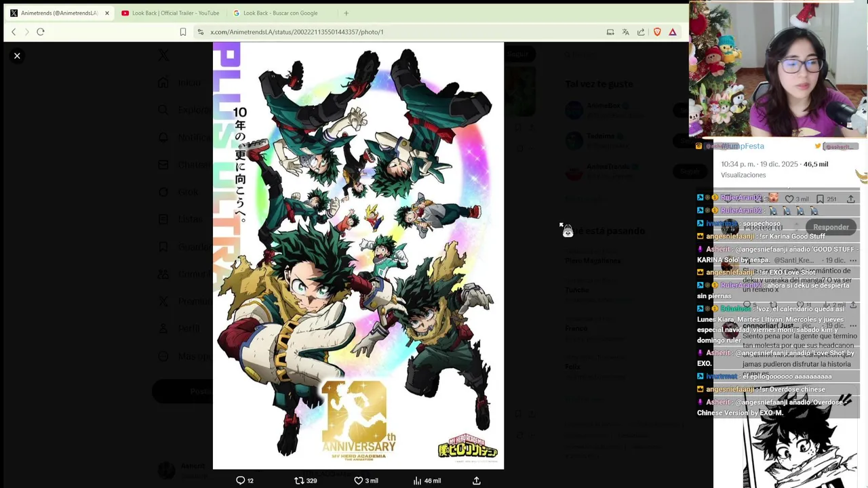The width and height of the screenshot is (868, 488).
Task: Open Perfil in the X sidebar
Action: (180, 328)
